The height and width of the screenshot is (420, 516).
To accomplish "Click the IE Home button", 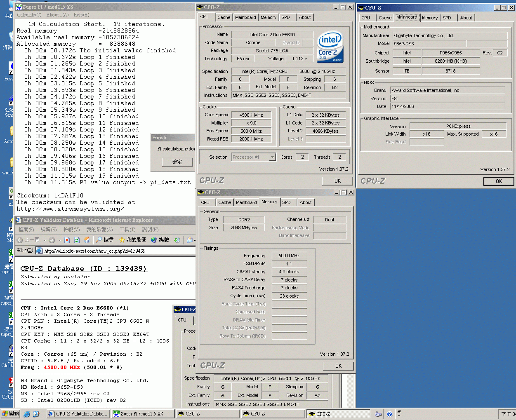I will 87,240.
